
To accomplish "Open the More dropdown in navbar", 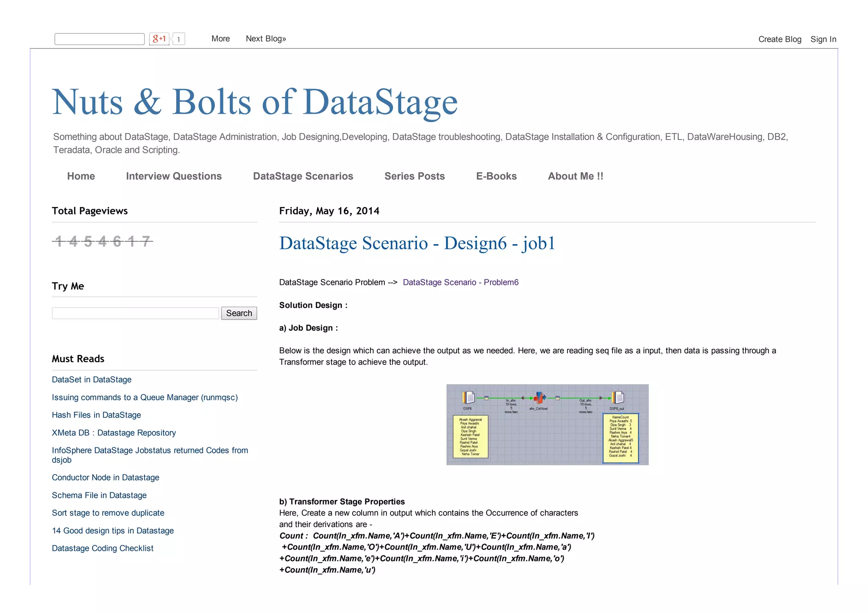I will (220, 39).
